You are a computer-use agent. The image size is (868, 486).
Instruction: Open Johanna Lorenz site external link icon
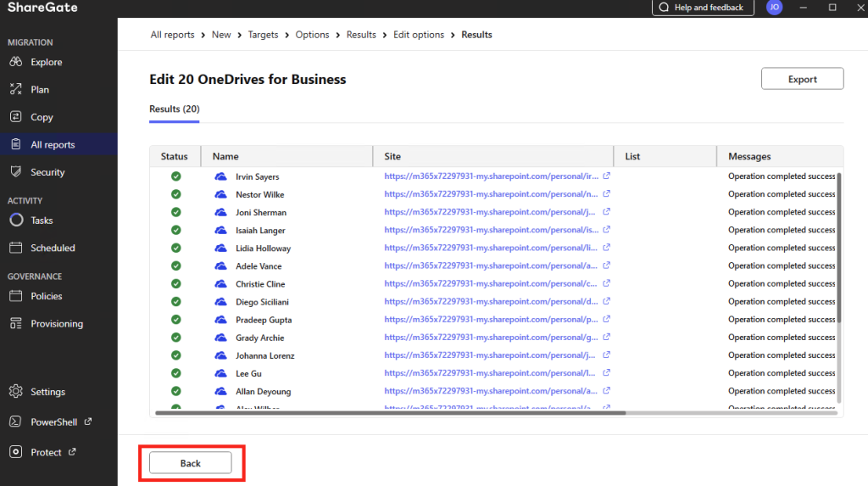click(x=607, y=355)
